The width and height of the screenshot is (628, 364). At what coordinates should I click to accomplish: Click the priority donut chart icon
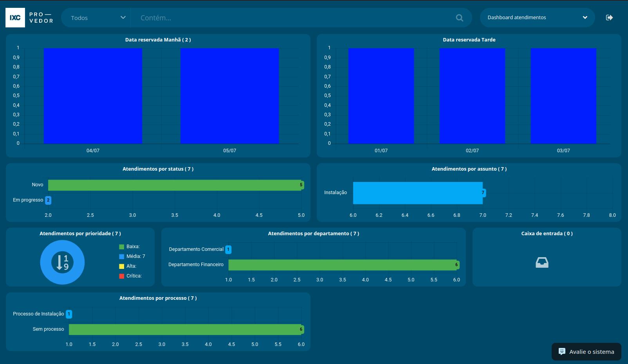pyautogui.click(x=62, y=262)
